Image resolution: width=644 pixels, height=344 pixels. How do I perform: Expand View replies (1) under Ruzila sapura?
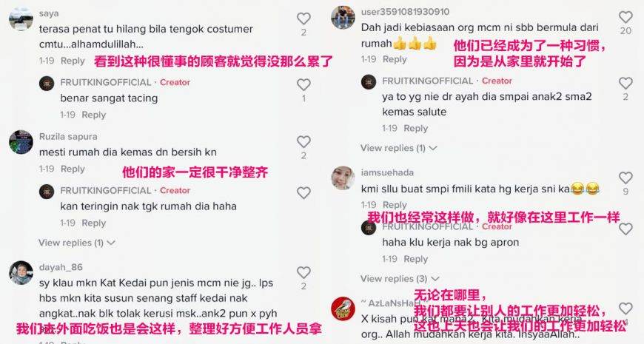coord(77,243)
